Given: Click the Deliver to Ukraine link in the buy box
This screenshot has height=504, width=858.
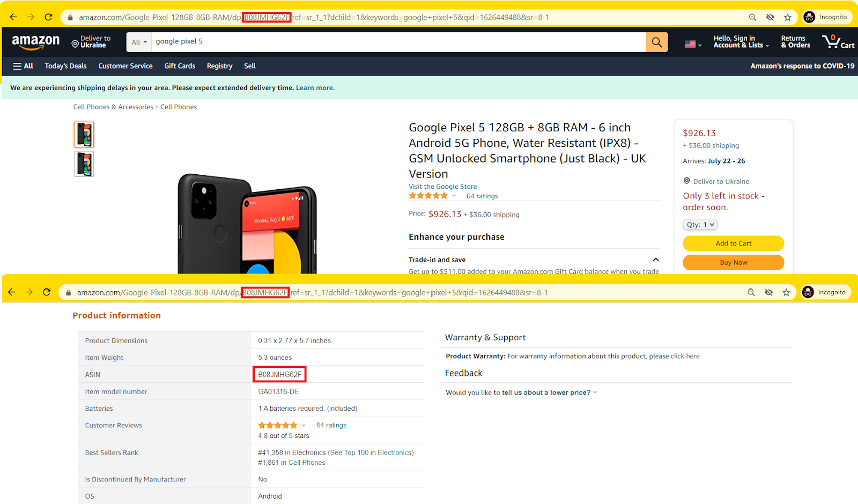Looking at the screenshot, I should [721, 181].
